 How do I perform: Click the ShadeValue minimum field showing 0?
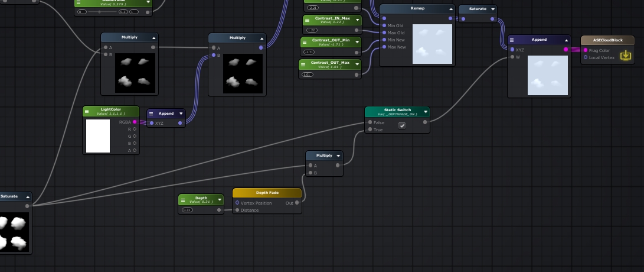[x=81, y=12]
